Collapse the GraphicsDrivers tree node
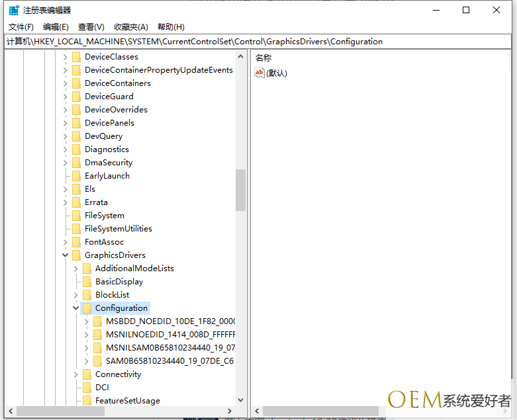Image resolution: width=517 pixels, height=420 pixels. click(66, 255)
